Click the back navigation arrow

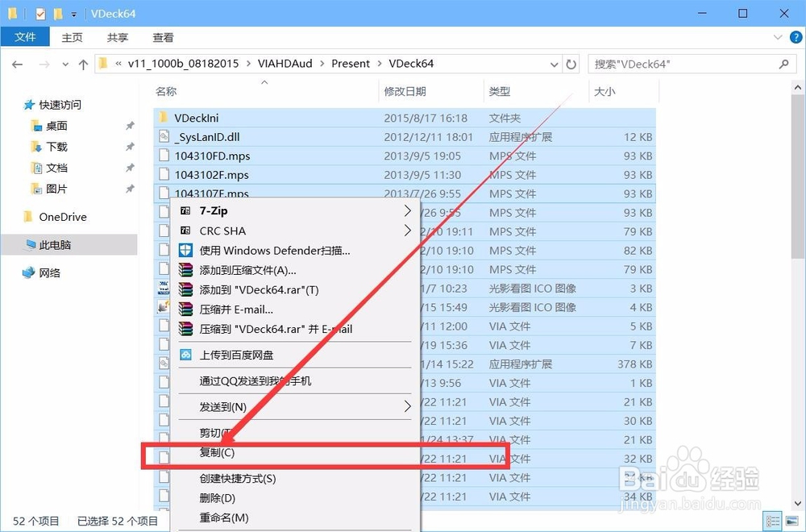point(17,64)
